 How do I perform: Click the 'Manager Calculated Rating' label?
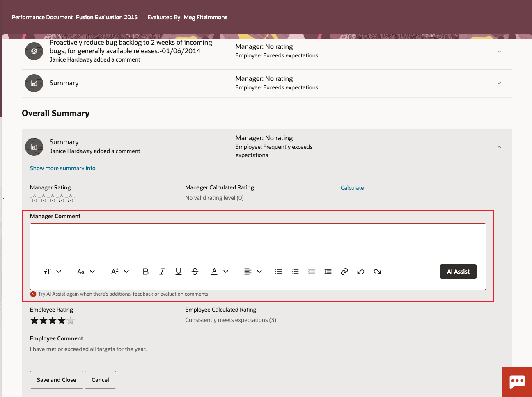(x=220, y=187)
